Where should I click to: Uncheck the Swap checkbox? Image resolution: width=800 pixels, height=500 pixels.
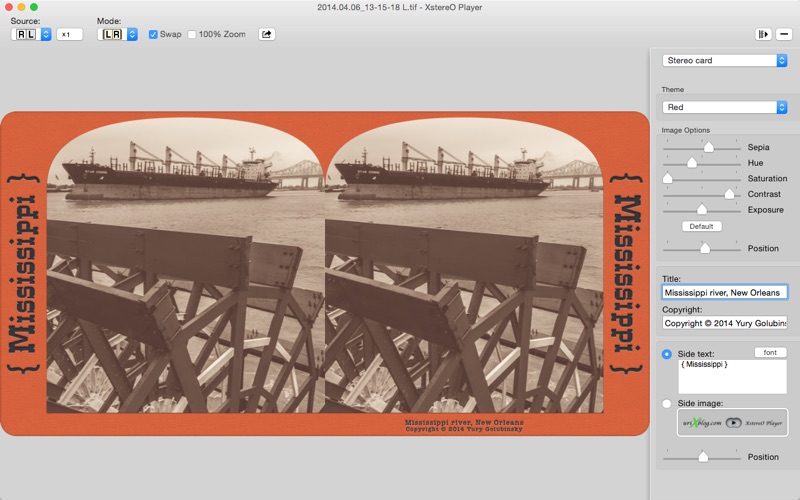pos(153,35)
